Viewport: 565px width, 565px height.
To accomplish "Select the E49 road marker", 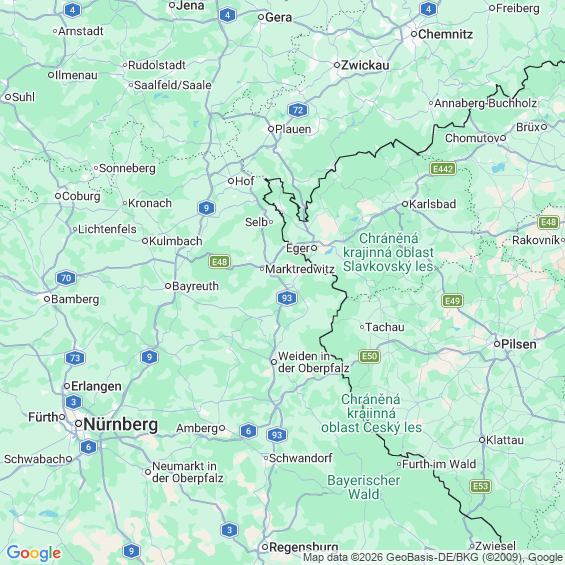I will pos(452,301).
